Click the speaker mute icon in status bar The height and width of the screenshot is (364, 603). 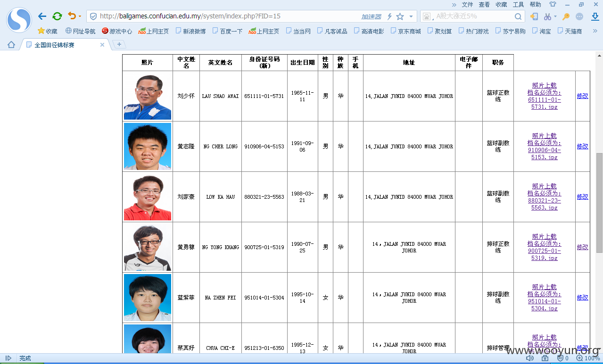click(x=530, y=358)
